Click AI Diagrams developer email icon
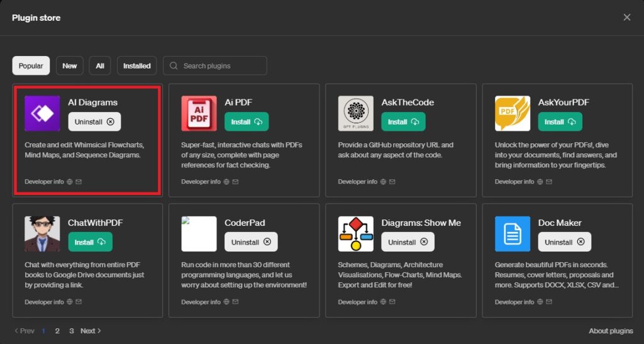 coord(79,182)
